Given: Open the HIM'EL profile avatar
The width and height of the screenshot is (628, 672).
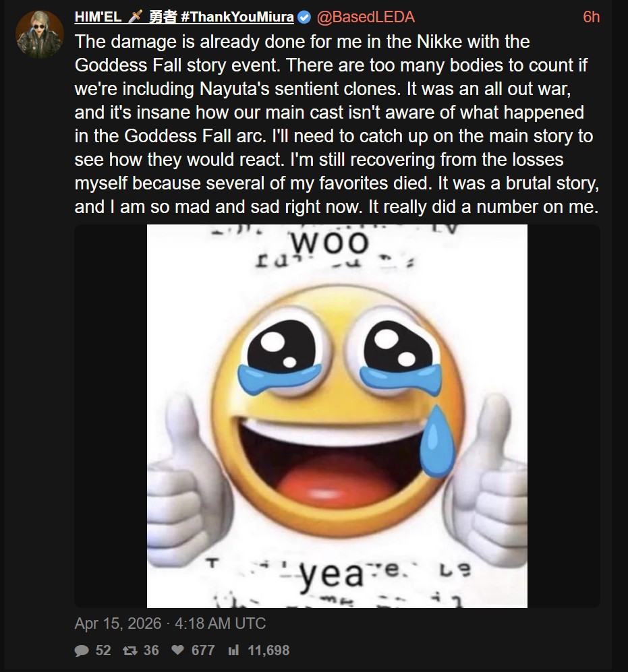Looking at the screenshot, I should click(40, 34).
